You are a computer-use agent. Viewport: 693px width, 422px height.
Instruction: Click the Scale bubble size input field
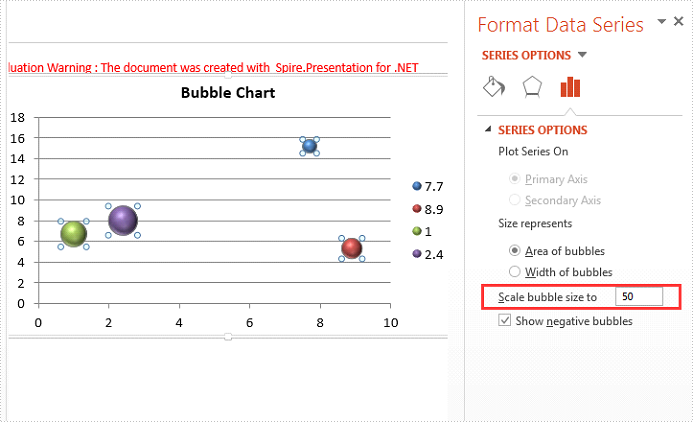point(639,296)
